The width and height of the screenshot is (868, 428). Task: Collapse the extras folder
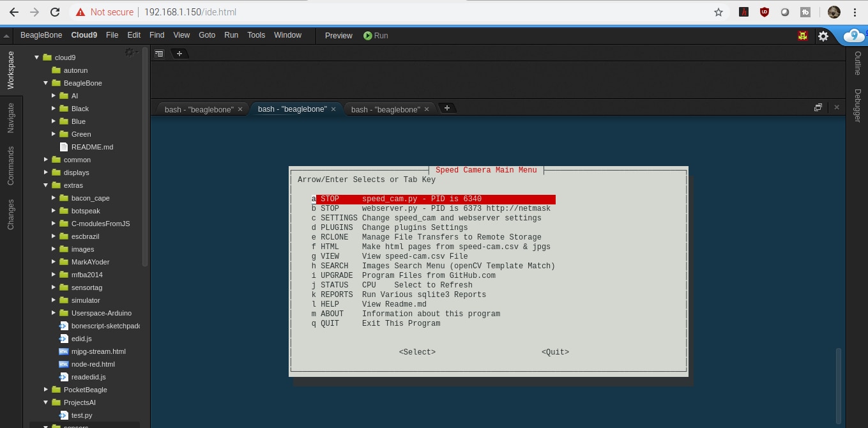point(46,185)
